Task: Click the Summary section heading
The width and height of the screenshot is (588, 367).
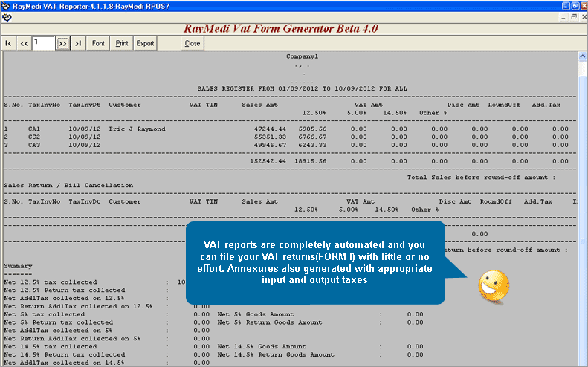Action: pos(18,266)
